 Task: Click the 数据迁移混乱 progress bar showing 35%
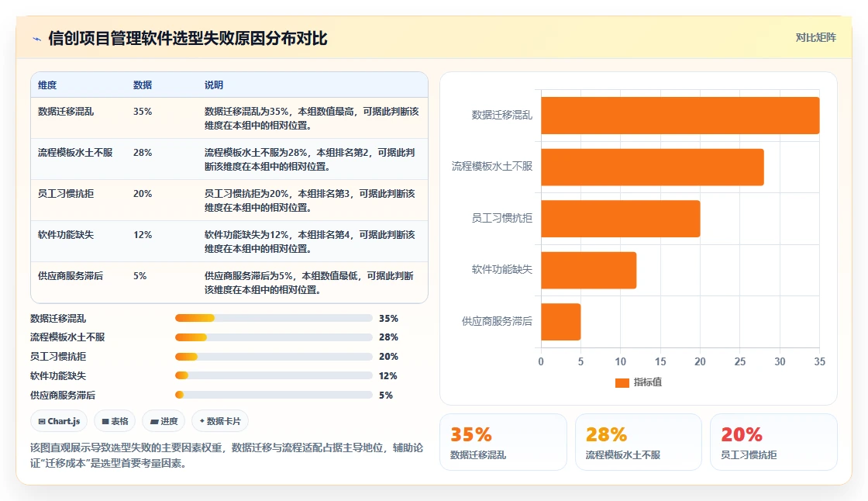[x=274, y=318]
